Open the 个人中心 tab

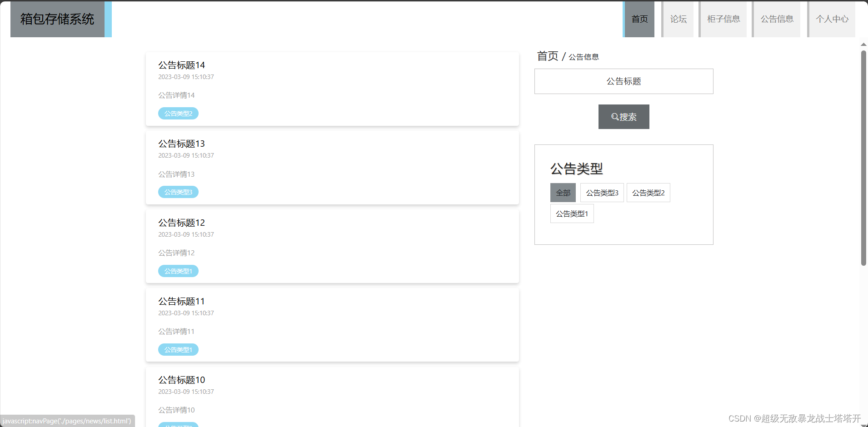[x=831, y=19]
